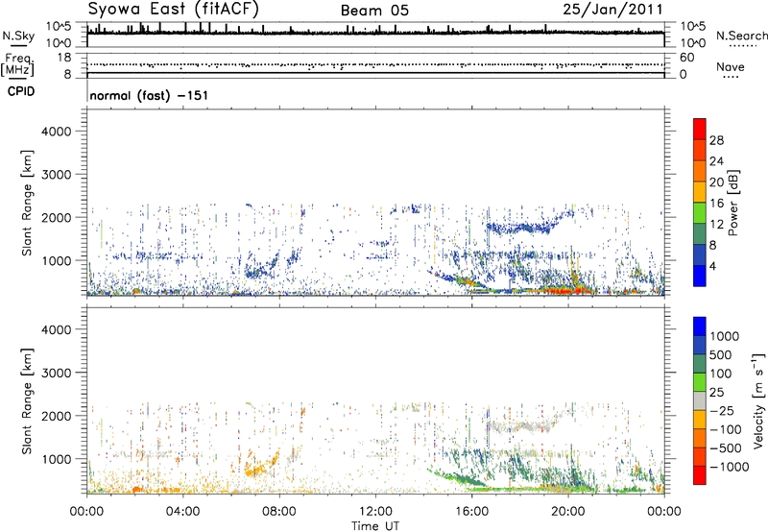This screenshot has height=532, width=768.
Task: Click the '-1000' velocity colorbar label
Action: point(730,467)
